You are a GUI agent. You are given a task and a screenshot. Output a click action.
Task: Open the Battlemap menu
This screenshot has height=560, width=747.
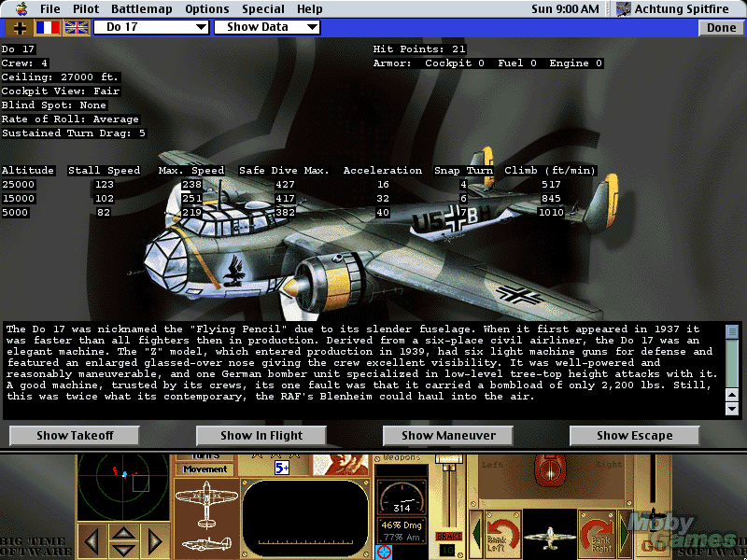pos(142,9)
